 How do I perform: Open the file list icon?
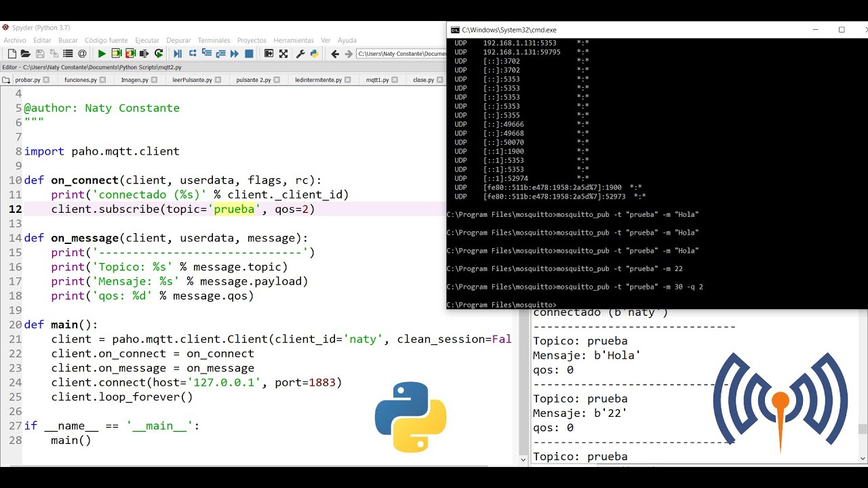[68, 54]
